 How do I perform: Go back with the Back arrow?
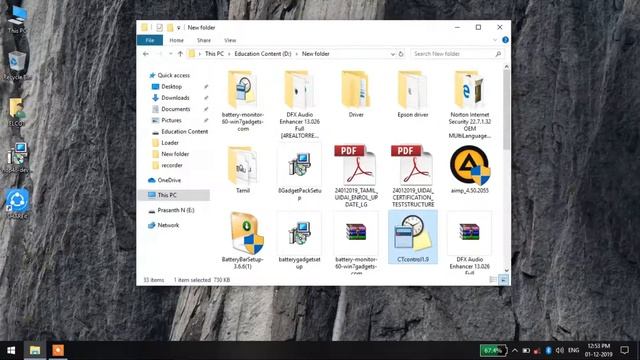click(146, 54)
